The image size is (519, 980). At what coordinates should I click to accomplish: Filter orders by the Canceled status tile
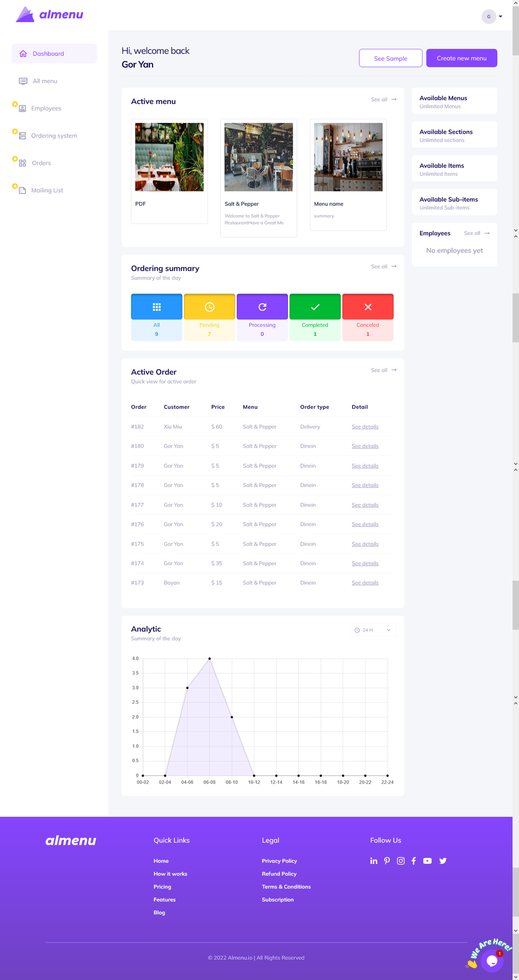tap(368, 317)
